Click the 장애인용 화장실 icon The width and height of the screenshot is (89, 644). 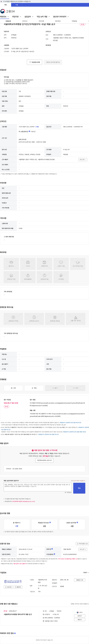coord(55,319)
